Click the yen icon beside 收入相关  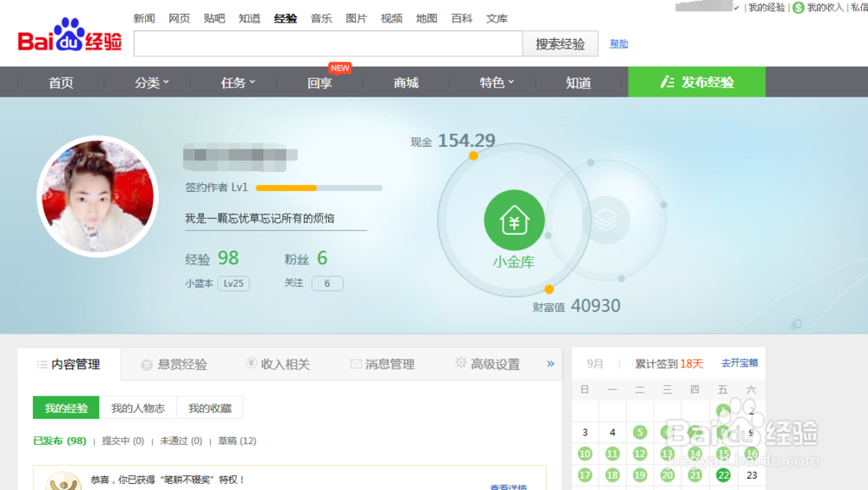click(251, 363)
